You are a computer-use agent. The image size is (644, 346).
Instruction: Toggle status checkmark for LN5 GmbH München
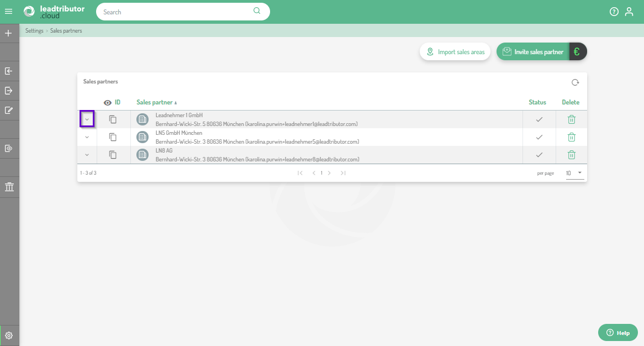click(x=539, y=137)
